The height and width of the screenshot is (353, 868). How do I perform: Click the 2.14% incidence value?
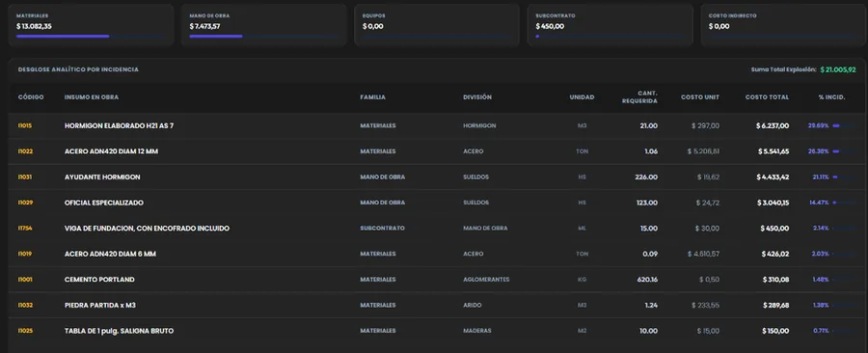coord(821,228)
